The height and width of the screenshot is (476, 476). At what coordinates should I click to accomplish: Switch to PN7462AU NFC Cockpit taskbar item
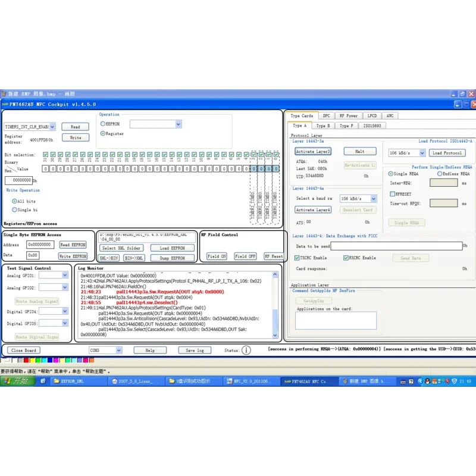[x=308, y=381]
